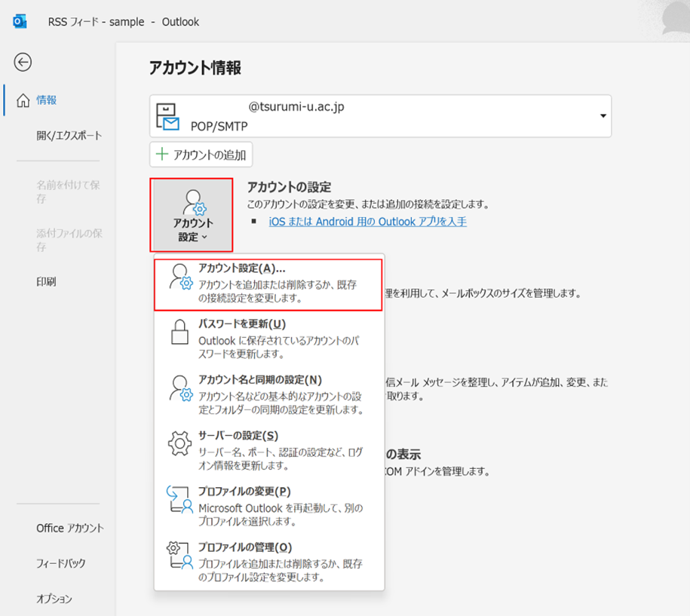
Task: Click the POP/SMTP account type text
Action: [x=219, y=126]
